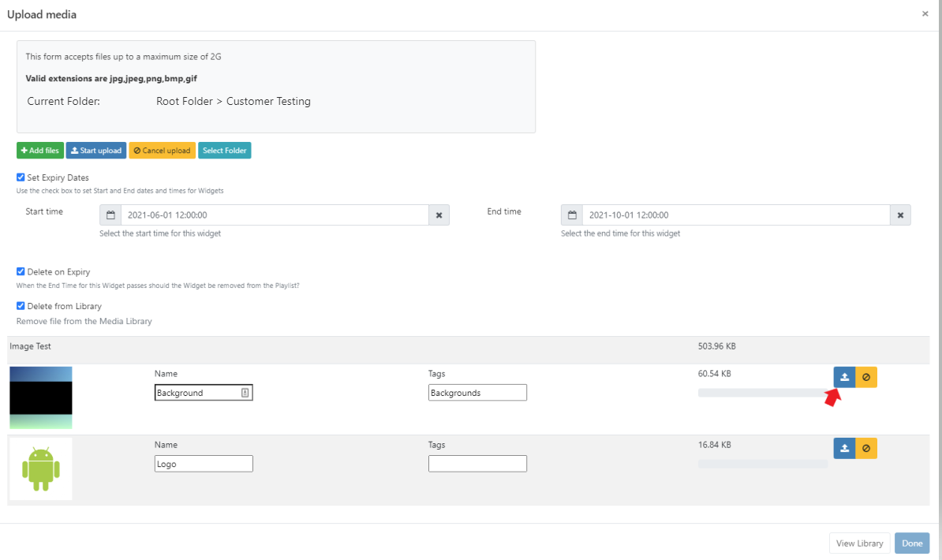The image size is (942, 560).
Task: Click the upload icon for Logo image
Action: click(x=844, y=449)
